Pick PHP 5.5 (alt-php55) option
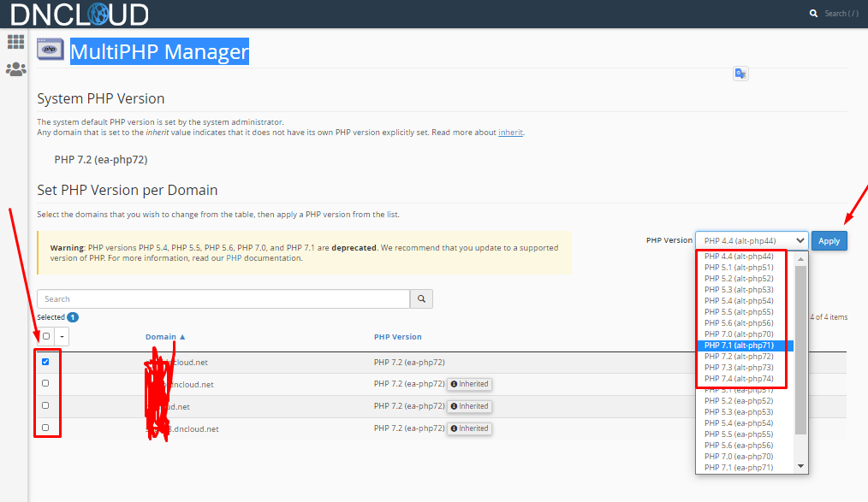The height and width of the screenshot is (502, 868). [x=739, y=312]
